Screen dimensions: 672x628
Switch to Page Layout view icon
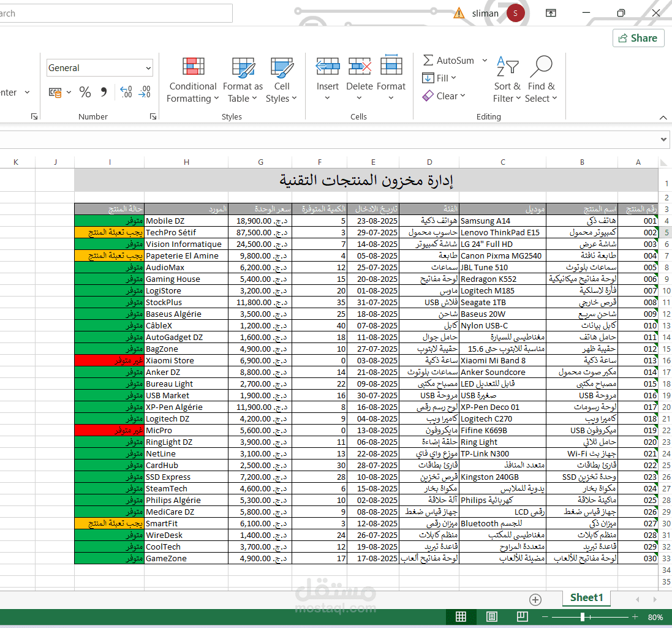coord(491,617)
